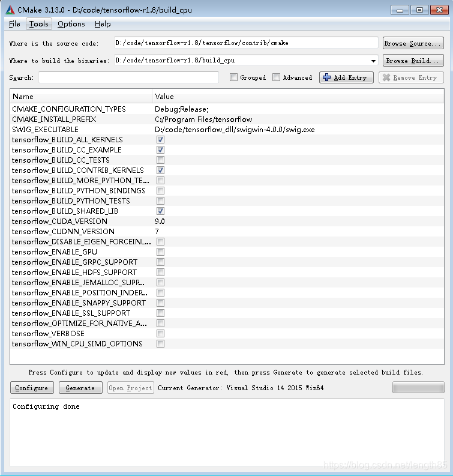Click the swig.exe path value
Viewport: 453px width, 476px height.
click(x=235, y=130)
